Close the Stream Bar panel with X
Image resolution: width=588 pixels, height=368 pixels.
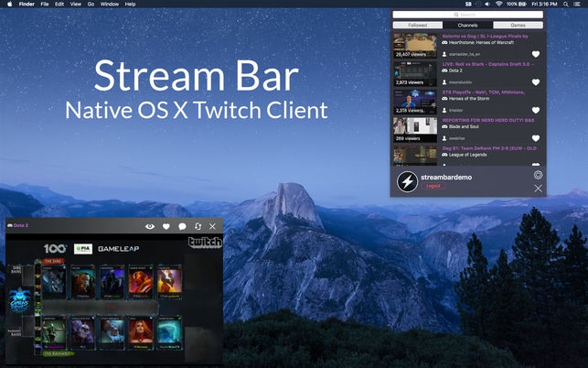pyautogui.click(x=538, y=189)
